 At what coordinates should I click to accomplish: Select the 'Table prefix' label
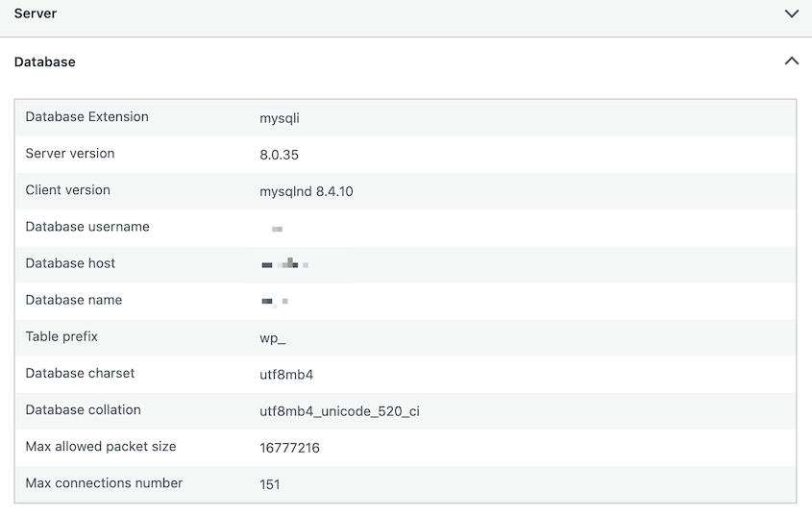point(62,336)
